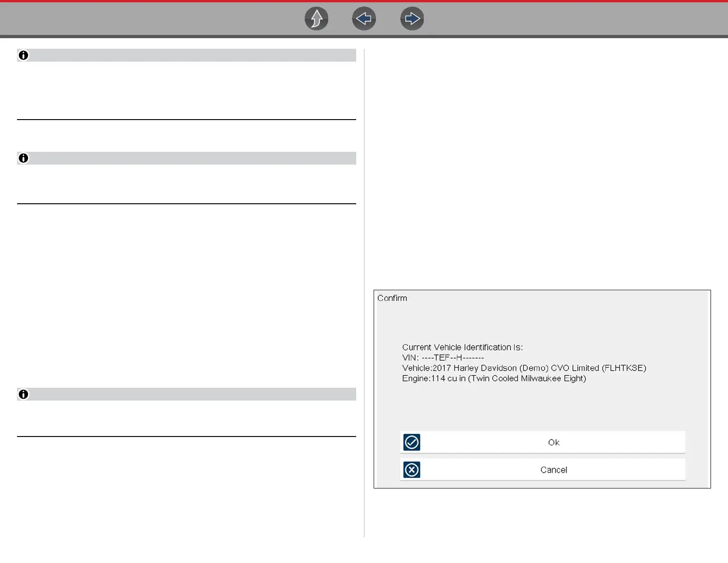Click the Confirm dialog title

392,298
